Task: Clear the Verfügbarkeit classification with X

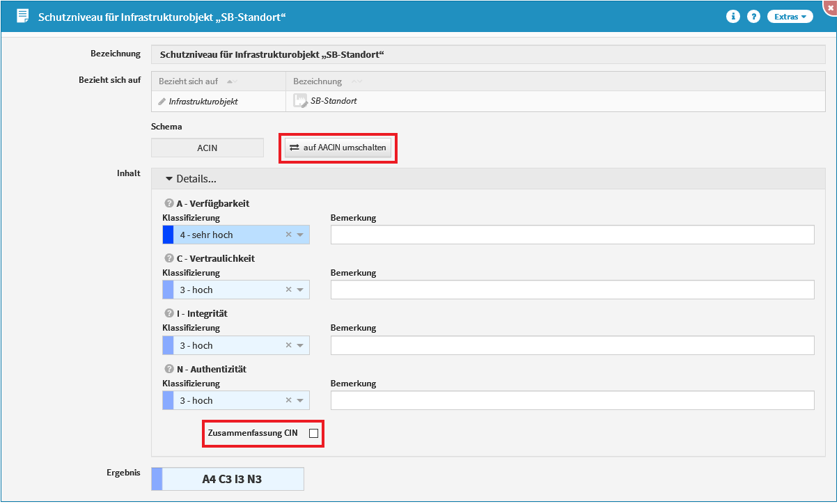Action: (x=288, y=235)
